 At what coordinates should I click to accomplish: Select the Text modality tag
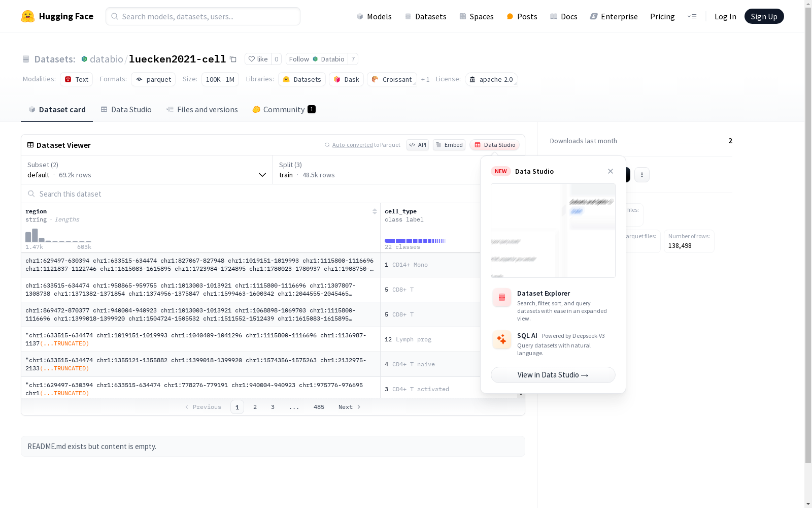click(77, 79)
